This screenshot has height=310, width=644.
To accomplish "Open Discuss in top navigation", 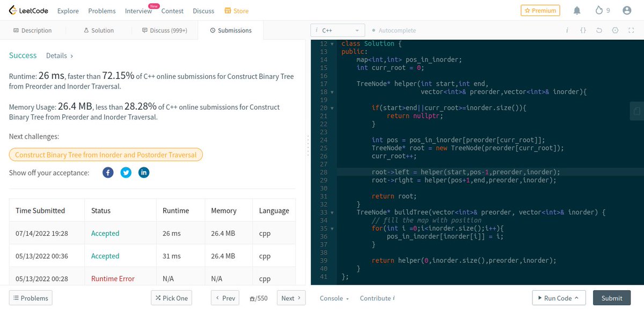I will pyautogui.click(x=203, y=11).
